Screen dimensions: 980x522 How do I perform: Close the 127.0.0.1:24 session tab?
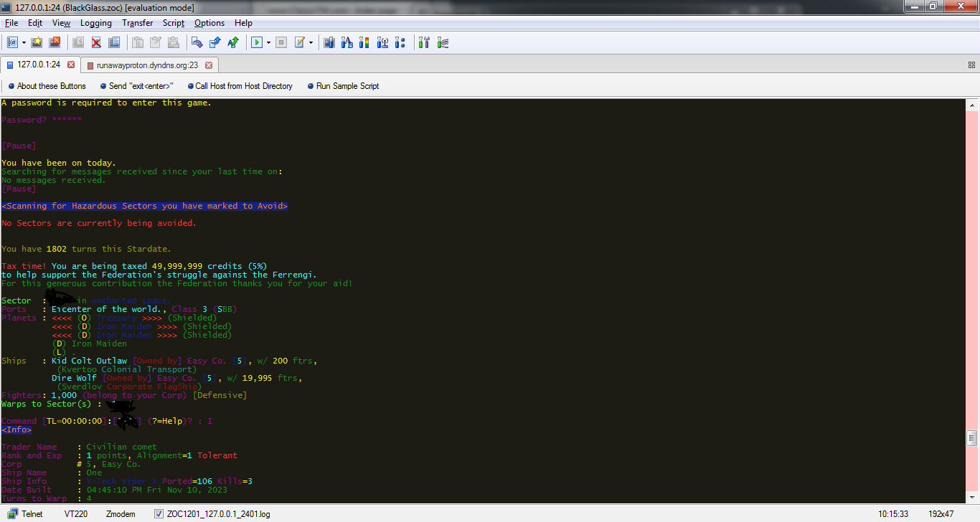71,65
